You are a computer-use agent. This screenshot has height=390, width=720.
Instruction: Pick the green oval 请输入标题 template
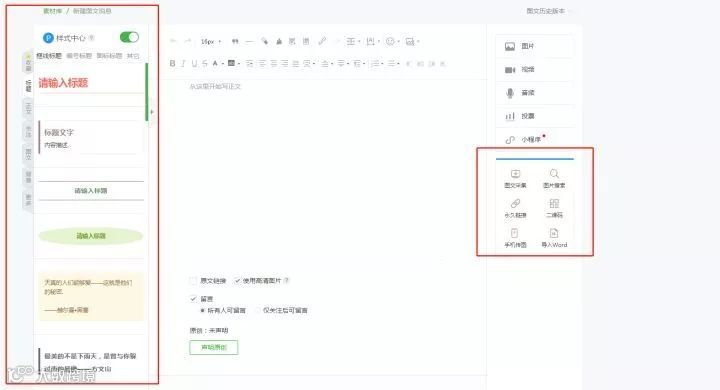(x=91, y=236)
